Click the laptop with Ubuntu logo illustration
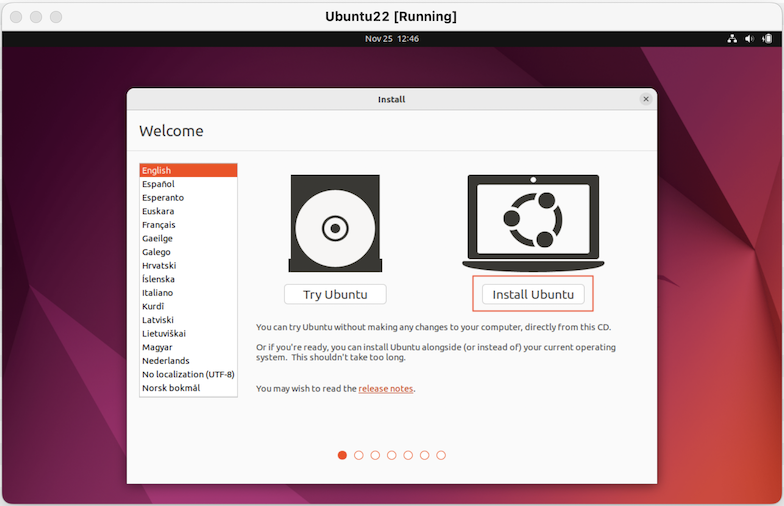 tap(533, 222)
